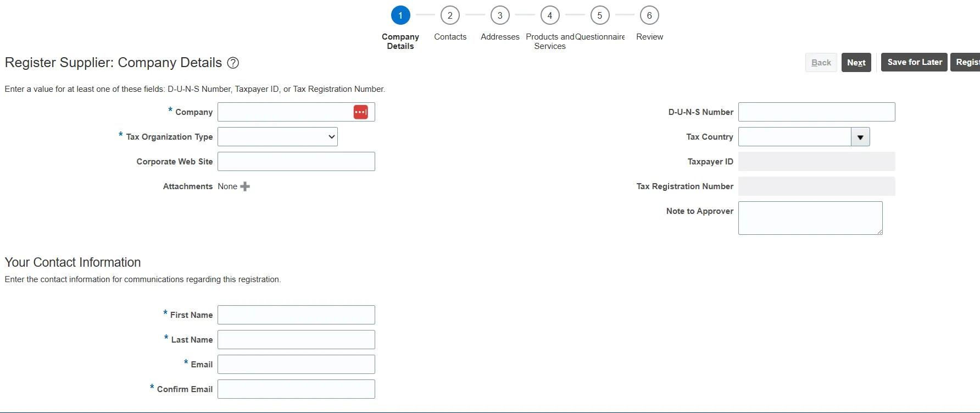Focus the Last Name field
This screenshot has width=980, height=413.
pos(296,340)
